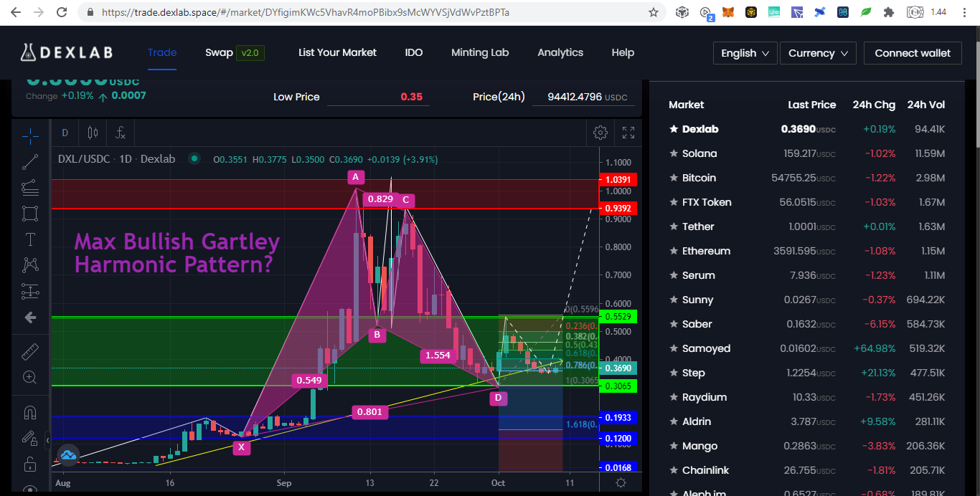Open the Fibonacci retracement tool
Image resolution: width=980 pixels, height=496 pixels.
tap(30, 188)
